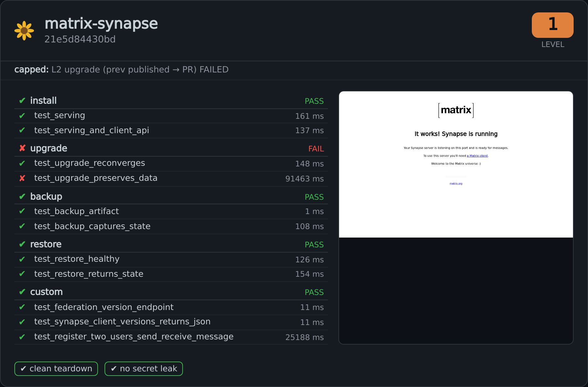Click the FAIL status of upgrade
The width and height of the screenshot is (588, 387).
tap(316, 149)
